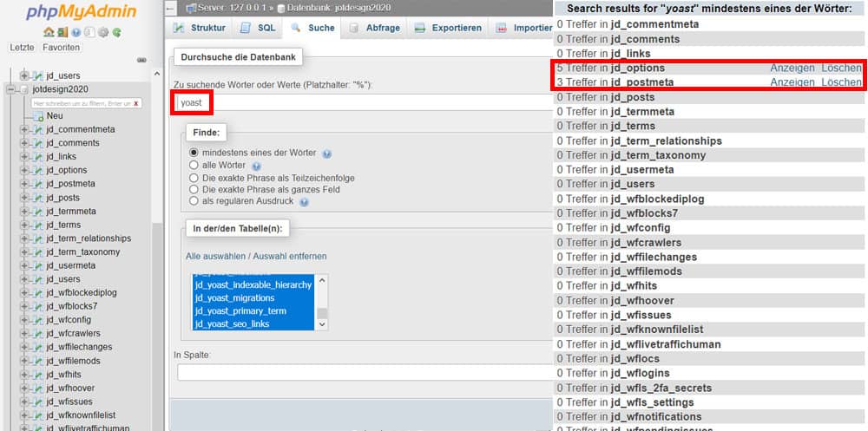
Task: Open the Abfrage tab
Action: click(375, 28)
